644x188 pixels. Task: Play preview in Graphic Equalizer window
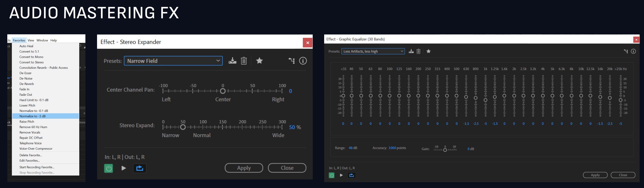pyautogui.click(x=341, y=175)
